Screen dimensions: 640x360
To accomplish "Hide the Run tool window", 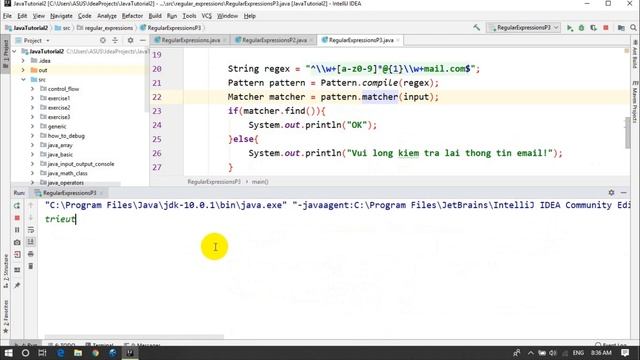I will point(623,192).
